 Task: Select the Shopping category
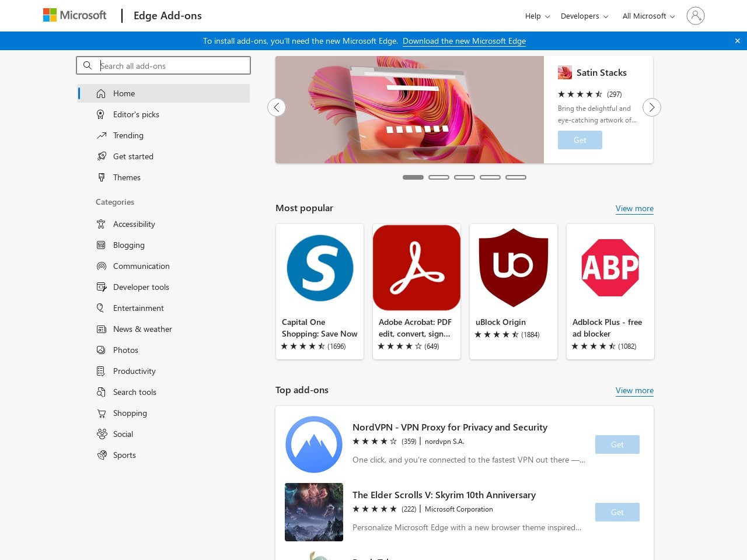(163, 413)
